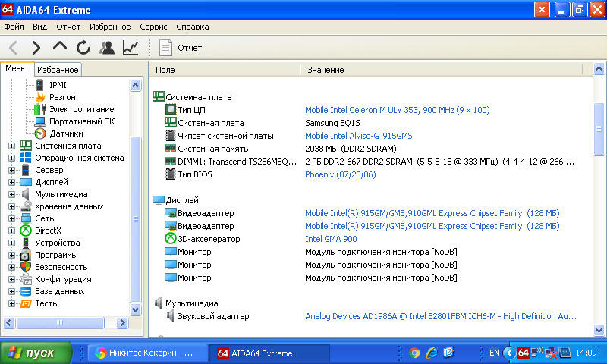Switch to the Избранное tab
Screen dimensions: 607x364
pos(58,70)
